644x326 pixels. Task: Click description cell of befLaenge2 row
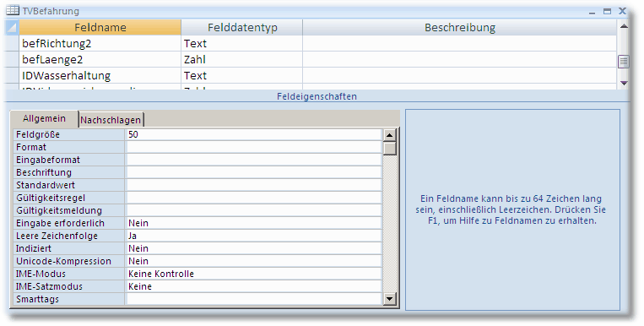[460, 59]
